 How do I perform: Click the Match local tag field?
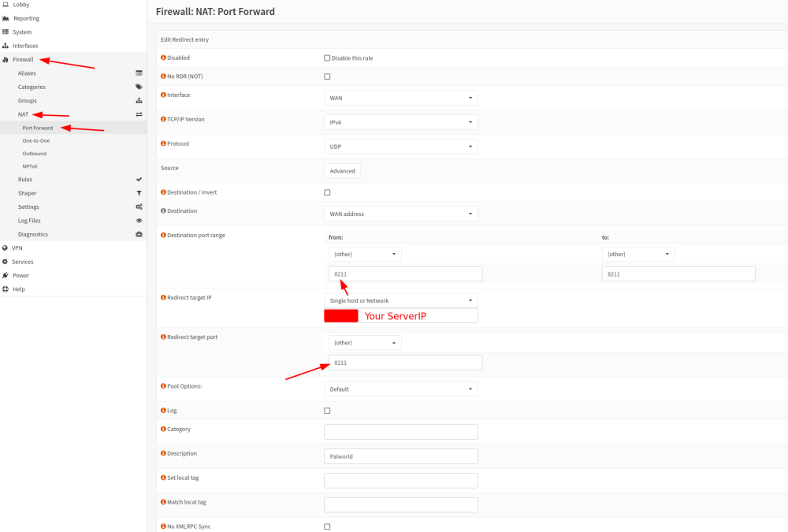point(400,505)
